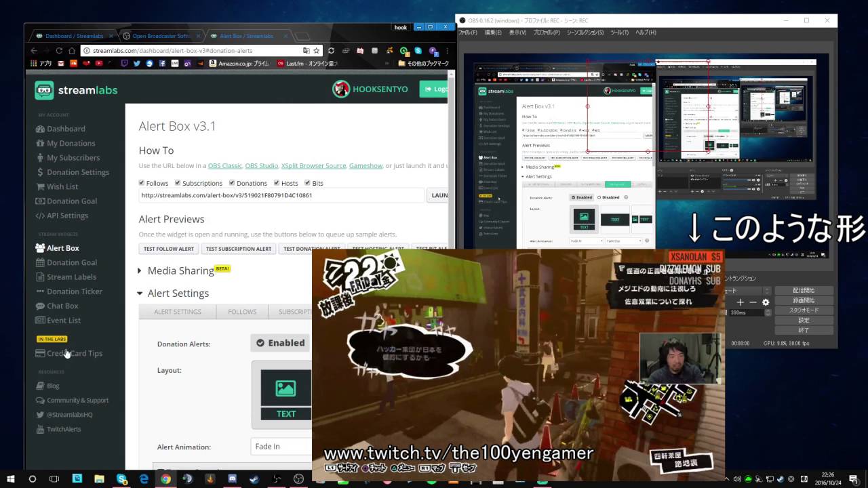Click @StreamlabsHQ Twitter icon

tap(41, 415)
